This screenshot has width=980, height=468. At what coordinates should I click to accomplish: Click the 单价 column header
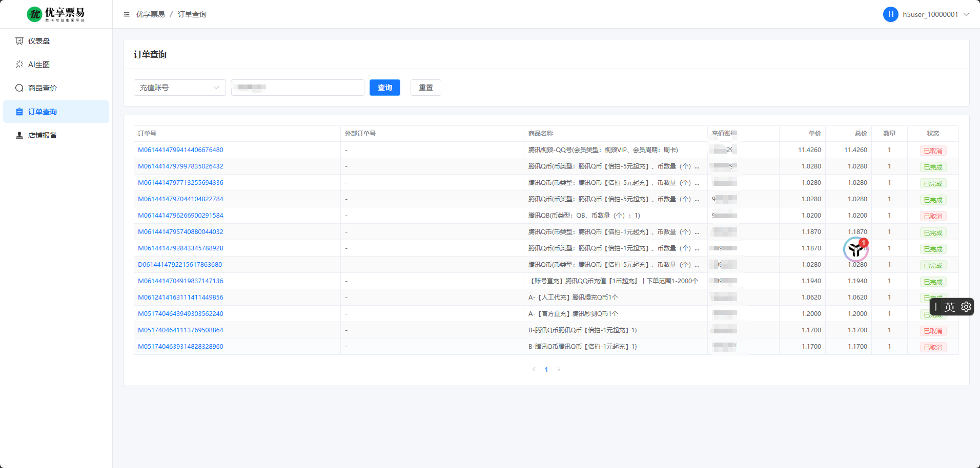815,134
